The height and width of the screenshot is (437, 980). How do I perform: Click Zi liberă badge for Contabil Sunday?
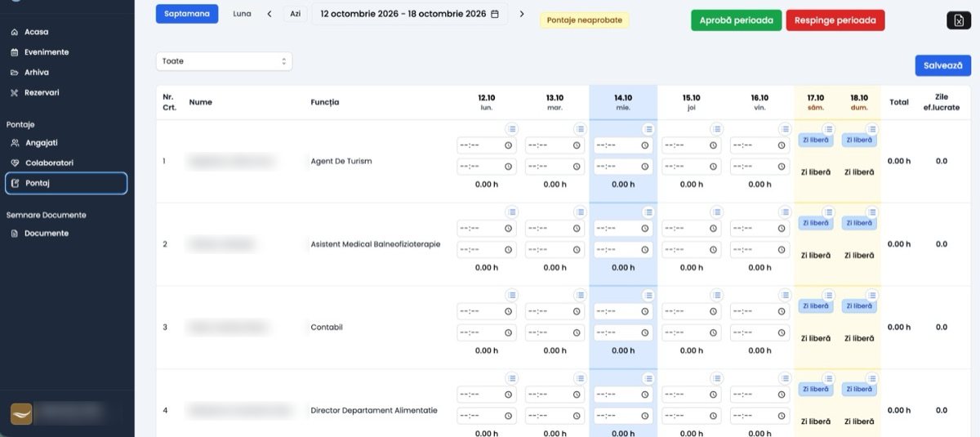tap(859, 306)
